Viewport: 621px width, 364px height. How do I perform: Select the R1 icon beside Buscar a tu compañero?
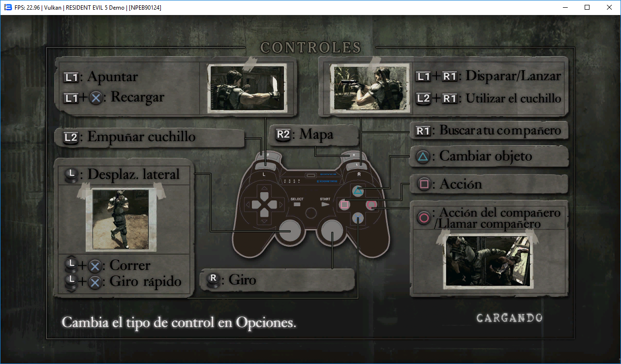click(424, 131)
